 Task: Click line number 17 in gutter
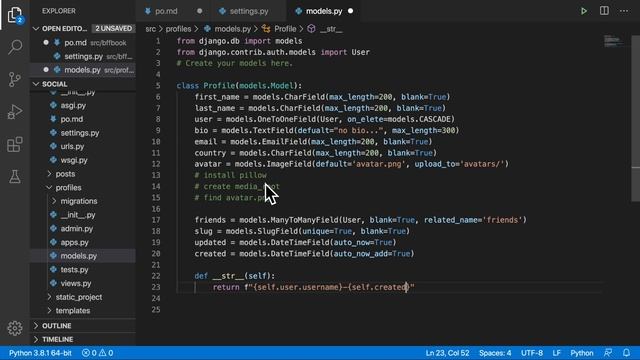156,220
